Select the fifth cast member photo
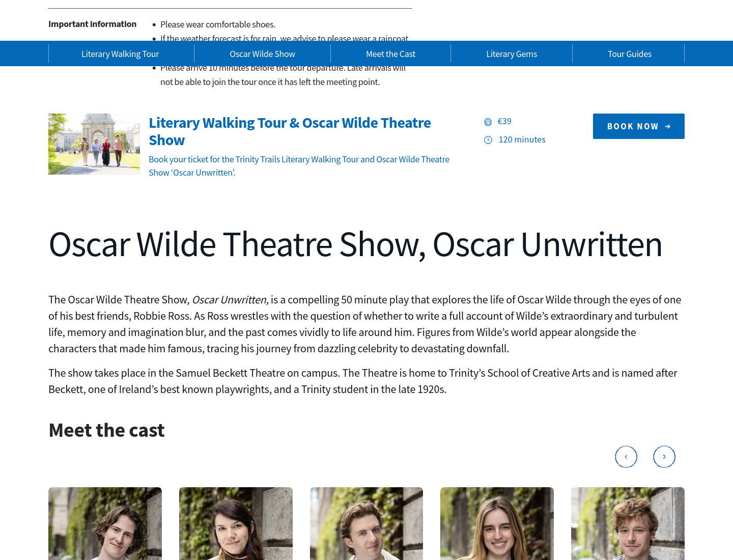Viewport: 733px width, 560px height. click(628, 523)
